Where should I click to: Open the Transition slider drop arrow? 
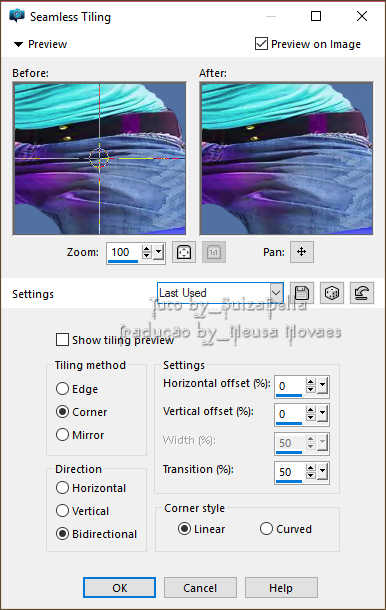[323, 472]
